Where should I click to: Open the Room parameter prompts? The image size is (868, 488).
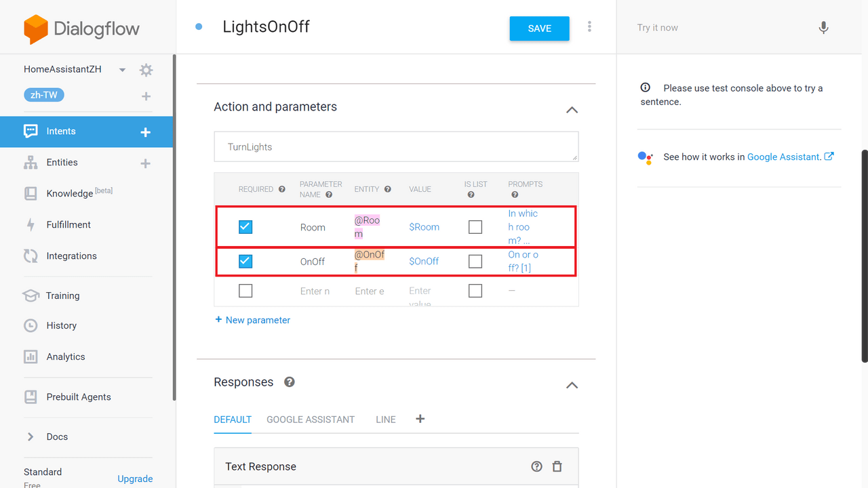coord(524,227)
